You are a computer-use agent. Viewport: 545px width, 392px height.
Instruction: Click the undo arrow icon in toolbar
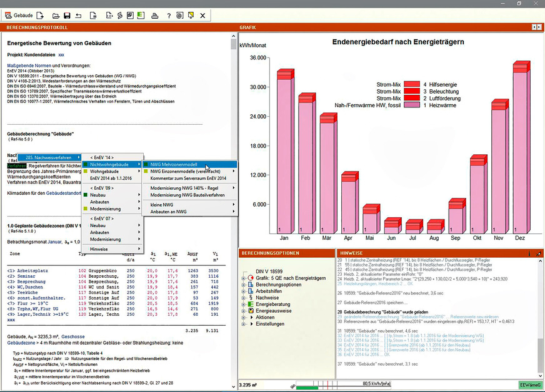(x=78, y=15)
